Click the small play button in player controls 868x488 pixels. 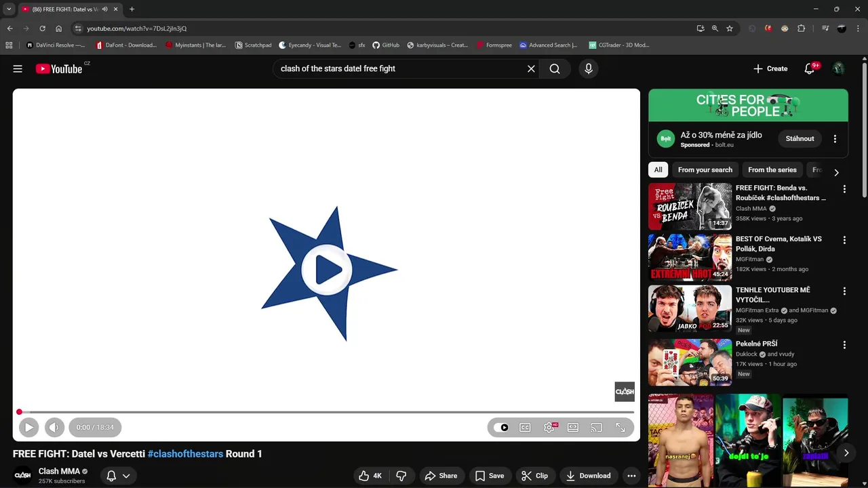28,427
